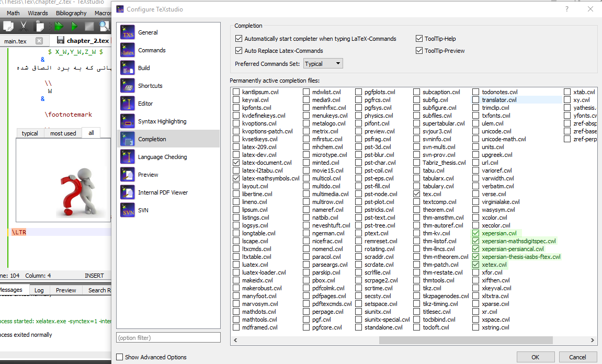Uncheck latex-document.cwl completion file
The image size is (602, 364).
236,163
